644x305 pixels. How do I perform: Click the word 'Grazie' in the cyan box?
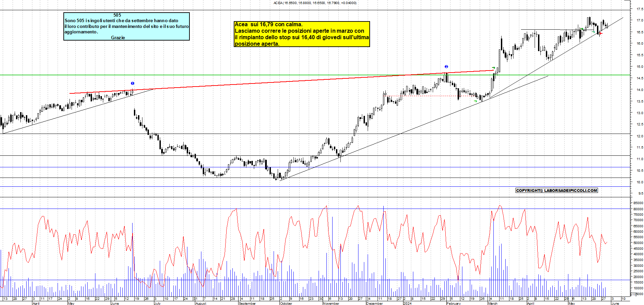point(118,37)
